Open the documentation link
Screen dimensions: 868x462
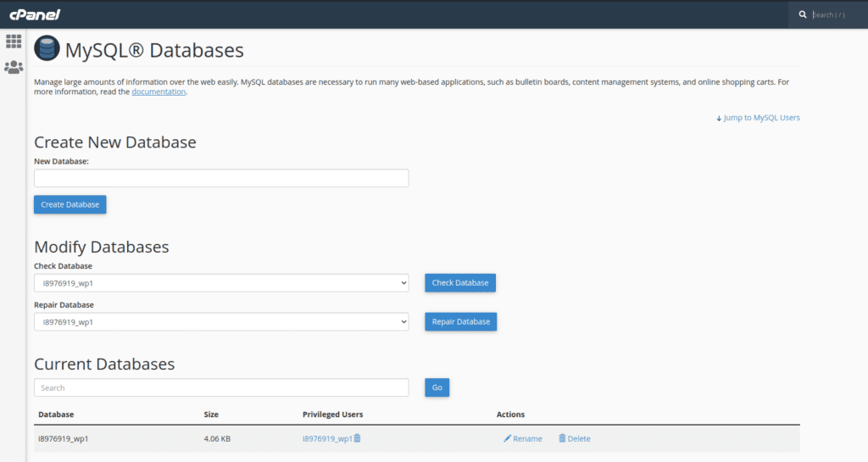pyautogui.click(x=159, y=92)
